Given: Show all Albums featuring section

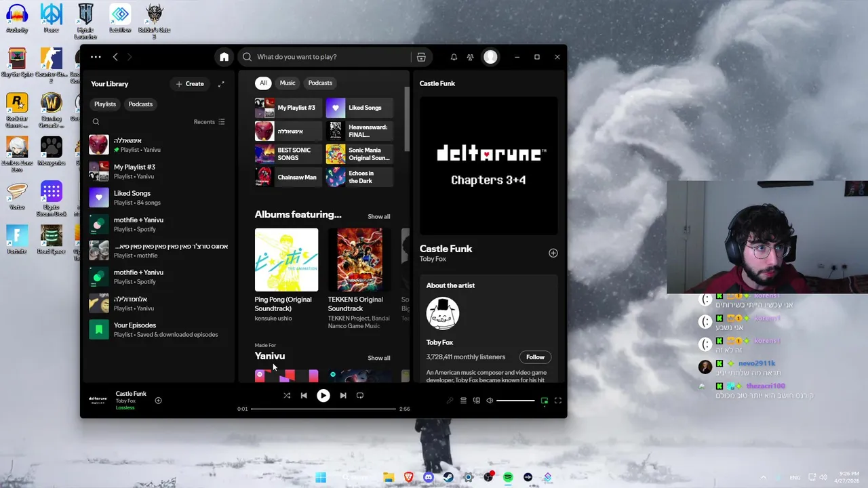Looking at the screenshot, I should point(378,217).
